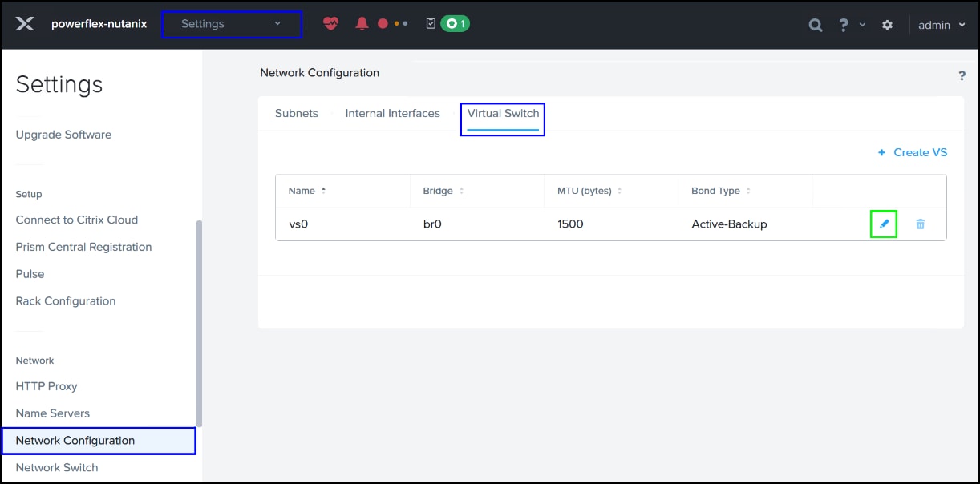
Task: Open Connect to Citrix Cloud
Action: [x=77, y=220]
